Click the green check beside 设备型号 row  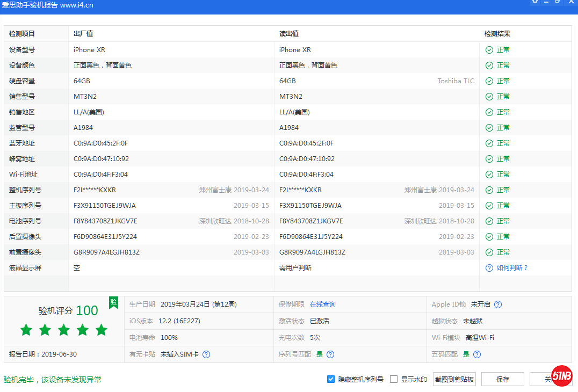[489, 49]
